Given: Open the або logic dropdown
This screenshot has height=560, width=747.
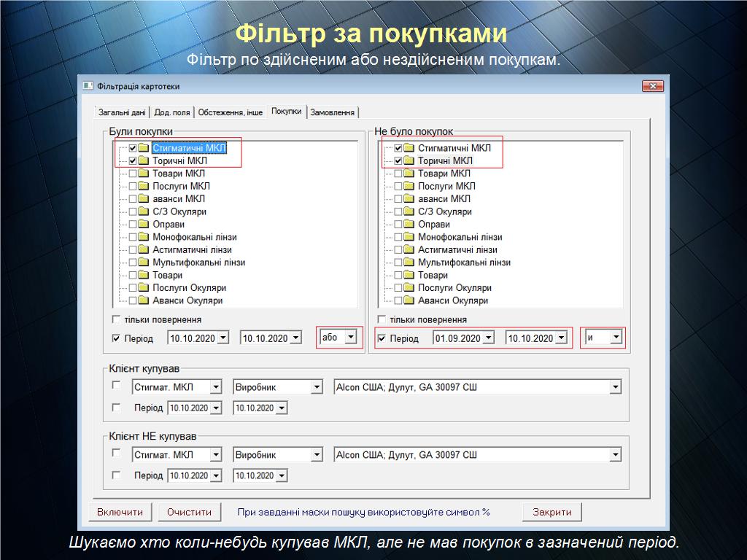Looking at the screenshot, I should [x=351, y=338].
